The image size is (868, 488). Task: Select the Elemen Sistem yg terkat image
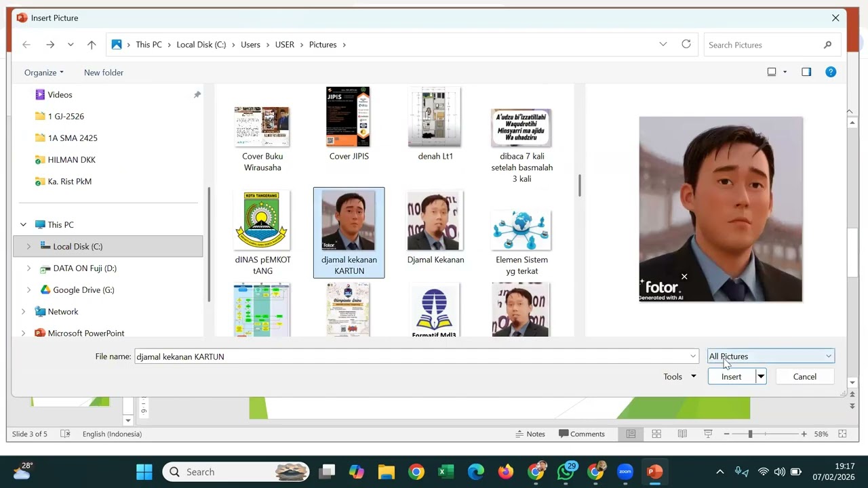[521, 242]
